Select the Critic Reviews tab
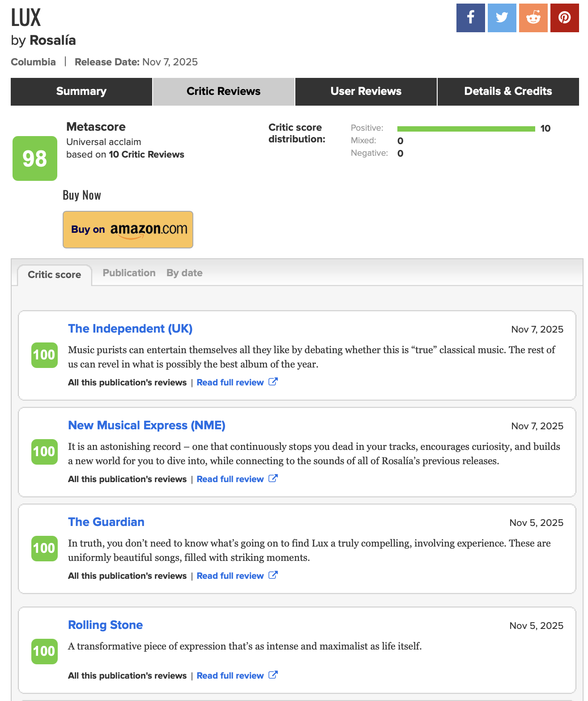Image resolution: width=588 pixels, height=701 pixels. pos(223,91)
